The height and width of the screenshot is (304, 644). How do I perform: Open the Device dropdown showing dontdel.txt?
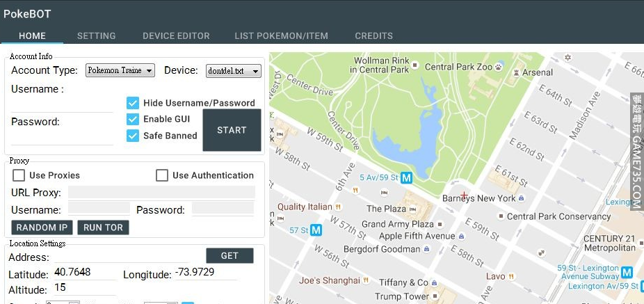pyautogui.click(x=233, y=71)
